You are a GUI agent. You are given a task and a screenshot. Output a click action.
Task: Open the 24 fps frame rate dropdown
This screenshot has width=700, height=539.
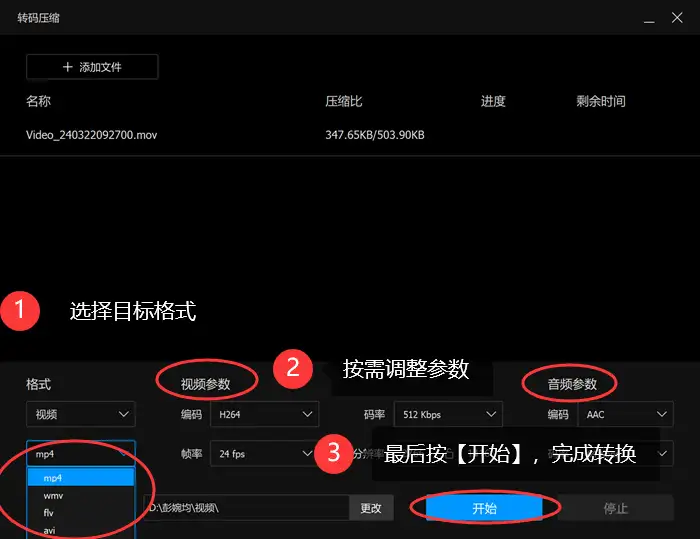265,454
